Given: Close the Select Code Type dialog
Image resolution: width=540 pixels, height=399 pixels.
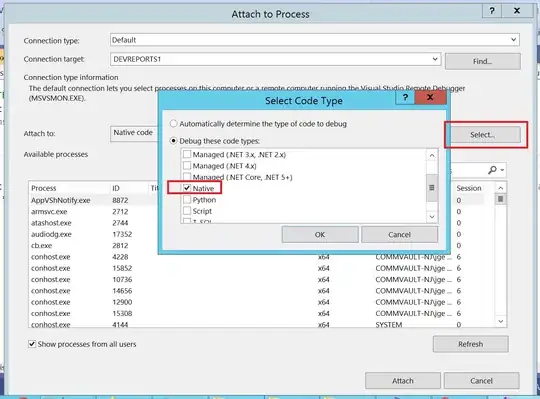Looking at the screenshot, I should [x=430, y=97].
